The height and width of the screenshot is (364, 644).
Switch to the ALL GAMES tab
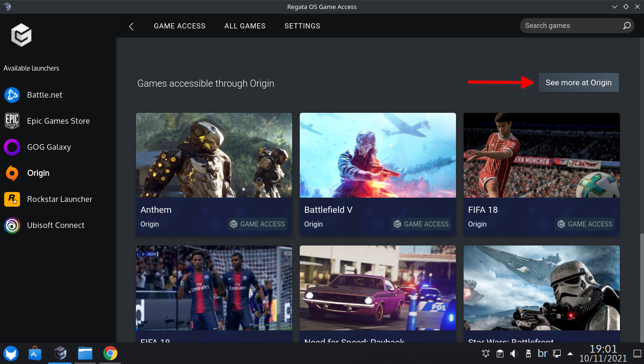coord(245,26)
